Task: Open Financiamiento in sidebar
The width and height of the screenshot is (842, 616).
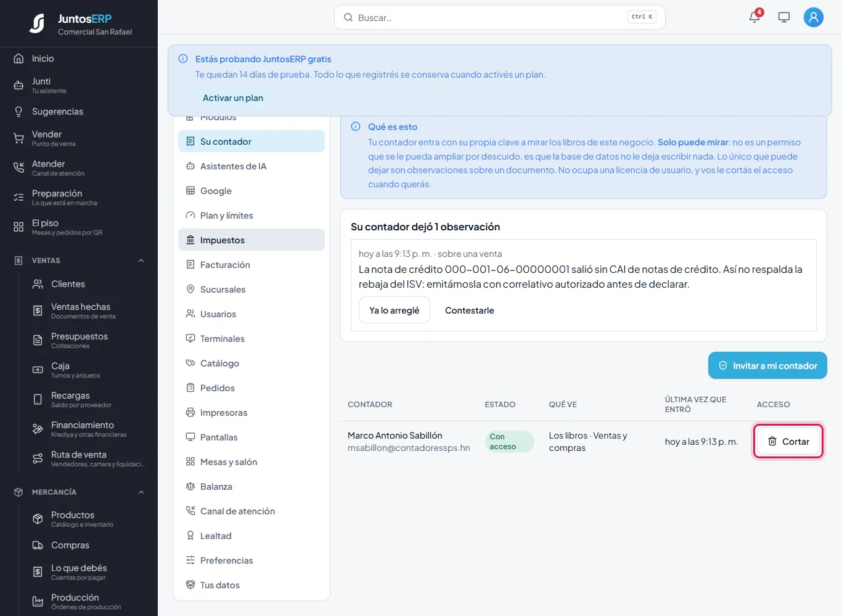Action: pos(88,429)
